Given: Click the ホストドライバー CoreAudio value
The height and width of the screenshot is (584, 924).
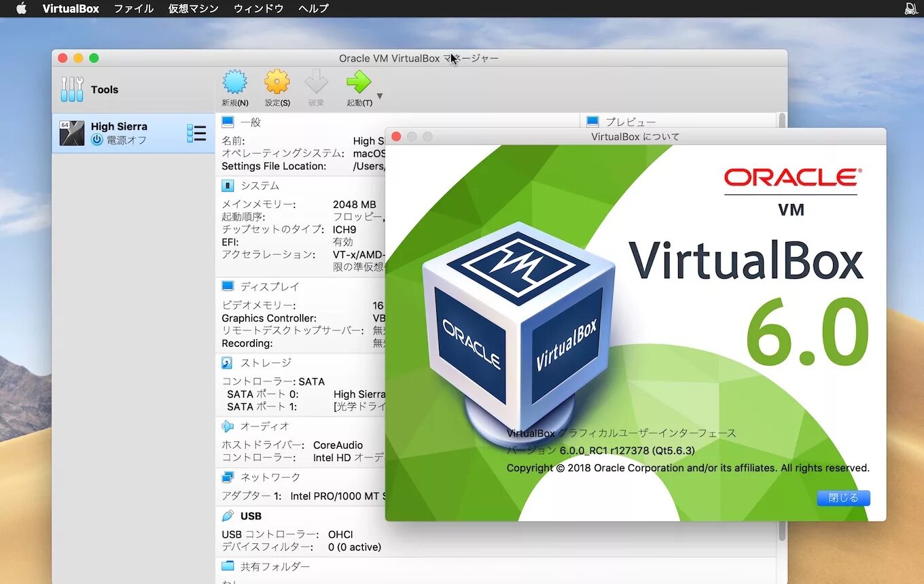Looking at the screenshot, I should tap(338, 445).
